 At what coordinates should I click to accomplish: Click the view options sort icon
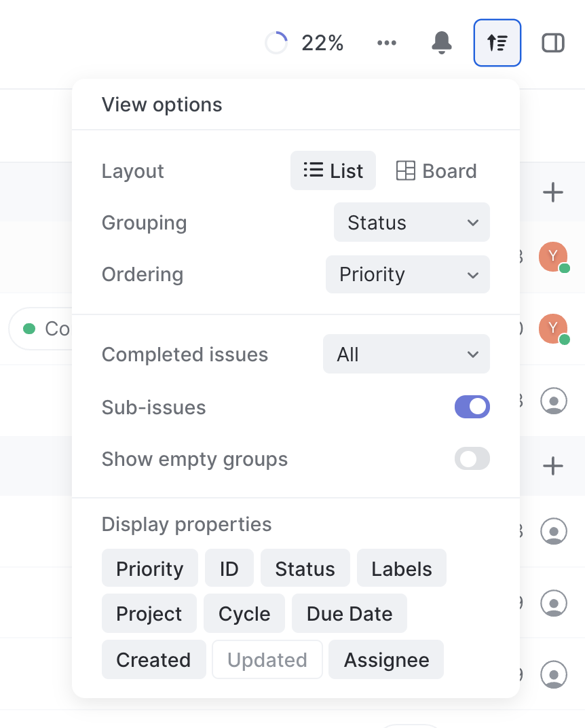(497, 43)
